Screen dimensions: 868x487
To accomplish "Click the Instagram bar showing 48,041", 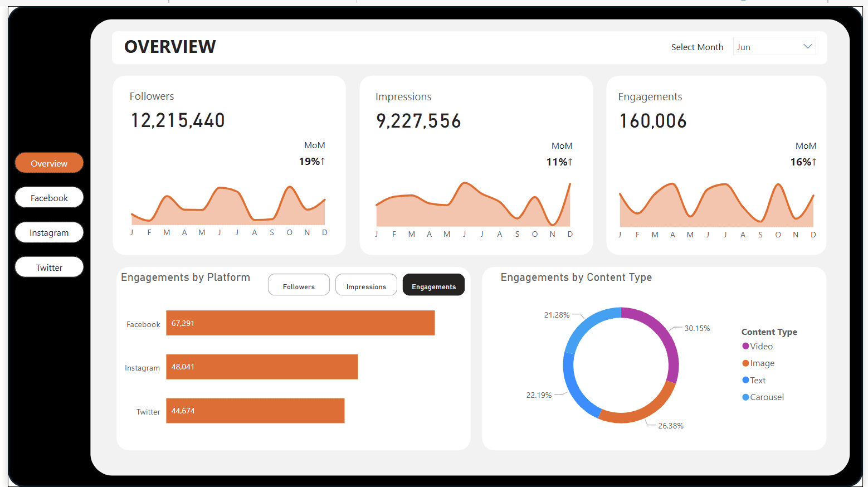I will 262,367.
